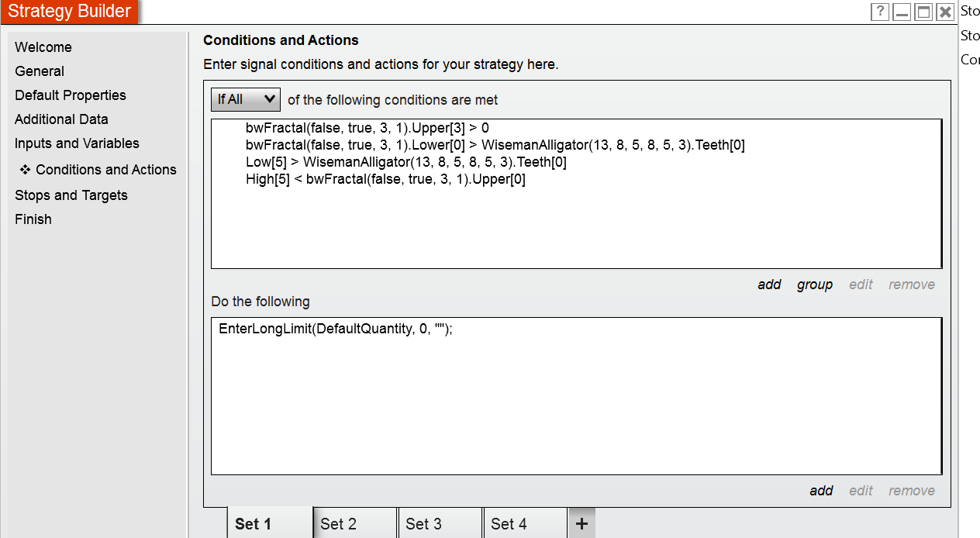Navigate to Default Properties
This screenshot has width=980, height=538.
point(71,95)
